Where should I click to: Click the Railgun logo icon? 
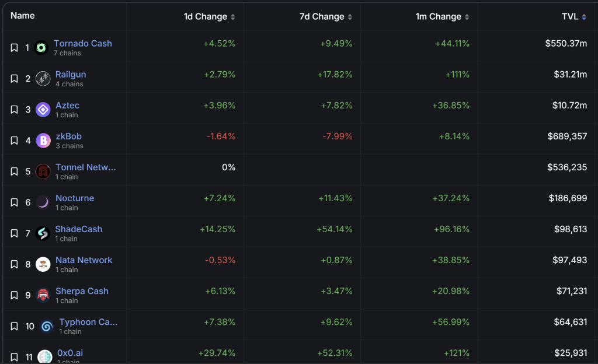click(x=43, y=79)
